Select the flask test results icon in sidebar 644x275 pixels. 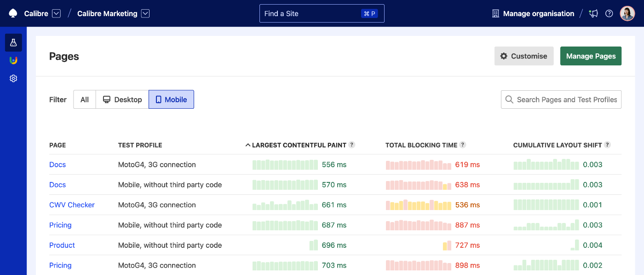(13, 42)
